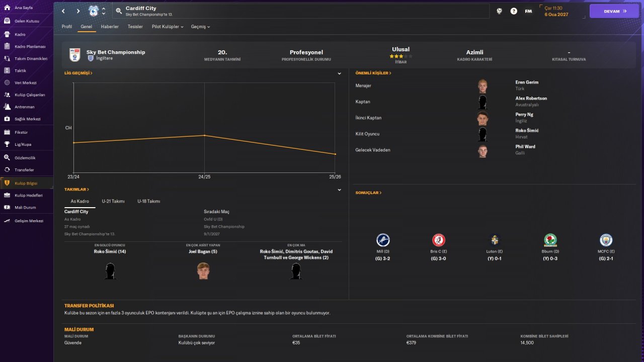Switch to the Profil tab
The height and width of the screenshot is (362, 644).
(67, 27)
